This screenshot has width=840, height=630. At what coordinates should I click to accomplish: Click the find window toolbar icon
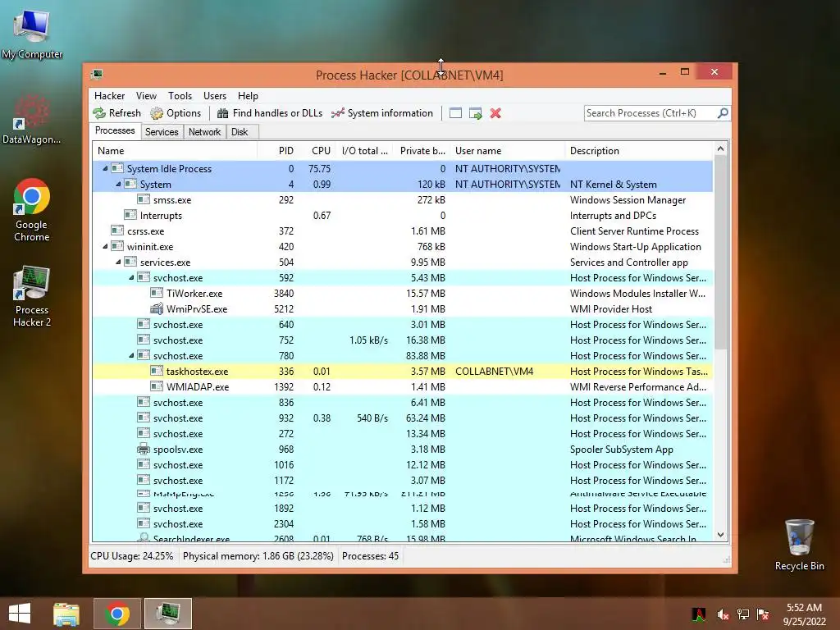point(455,113)
